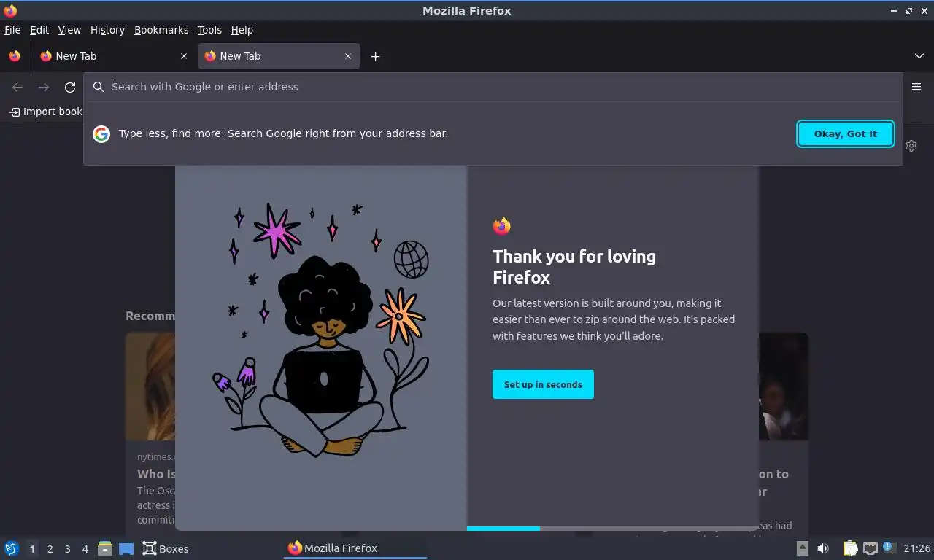This screenshot has width=934, height=560.
Task: Click the Okay, Got It button
Action: [846, 134]
